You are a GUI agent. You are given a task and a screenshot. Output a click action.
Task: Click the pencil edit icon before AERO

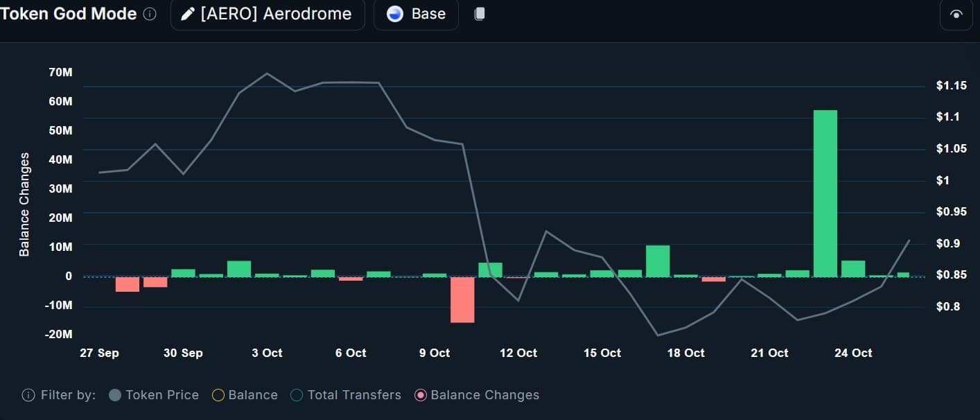(x=188, y=14)
